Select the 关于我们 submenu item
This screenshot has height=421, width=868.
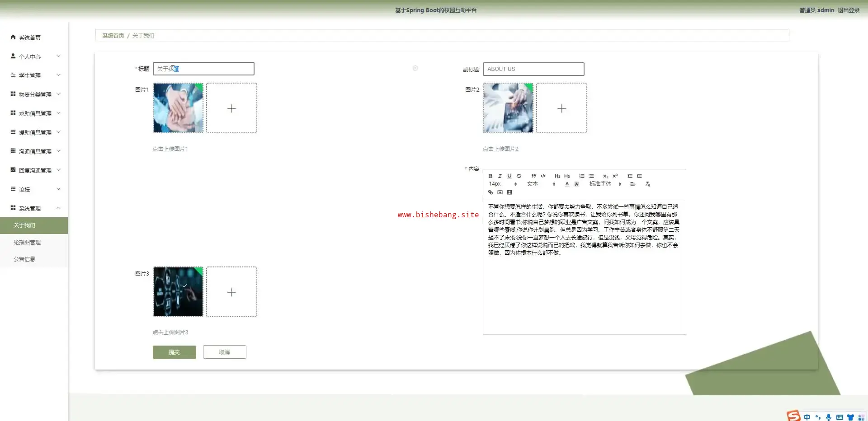tap(34, 225)
